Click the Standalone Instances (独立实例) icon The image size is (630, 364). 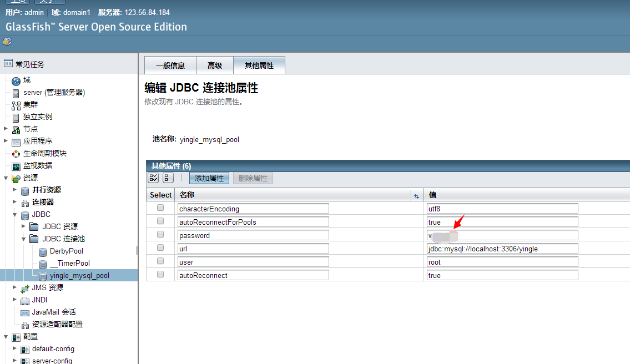point(16,118)
